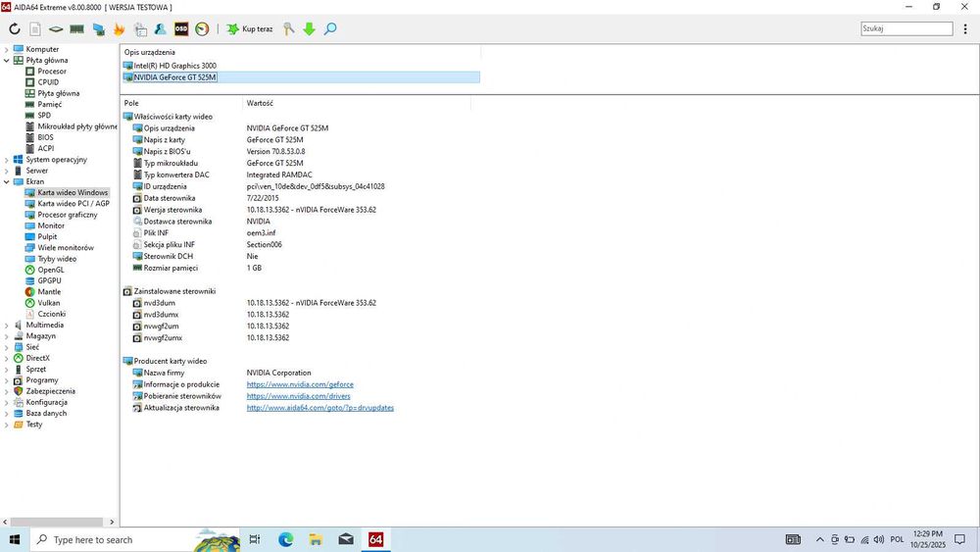Collapse the Ekran tree node
The height and width of the screenshot is (552, 980).
coord(6,182)
